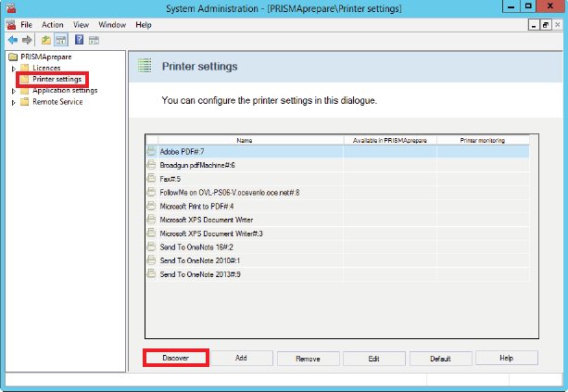The image size is (568, 392).
Task: Open the File menu
Action: tap(27, 25)
